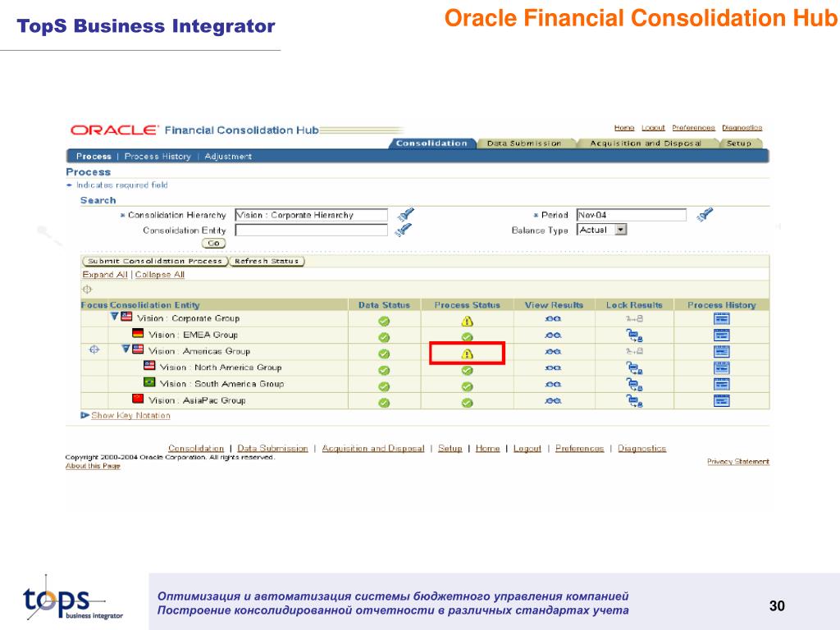840x630 pixels.
Task: Focus icon beside Vision Americas Group
Action: click(94, 349)
